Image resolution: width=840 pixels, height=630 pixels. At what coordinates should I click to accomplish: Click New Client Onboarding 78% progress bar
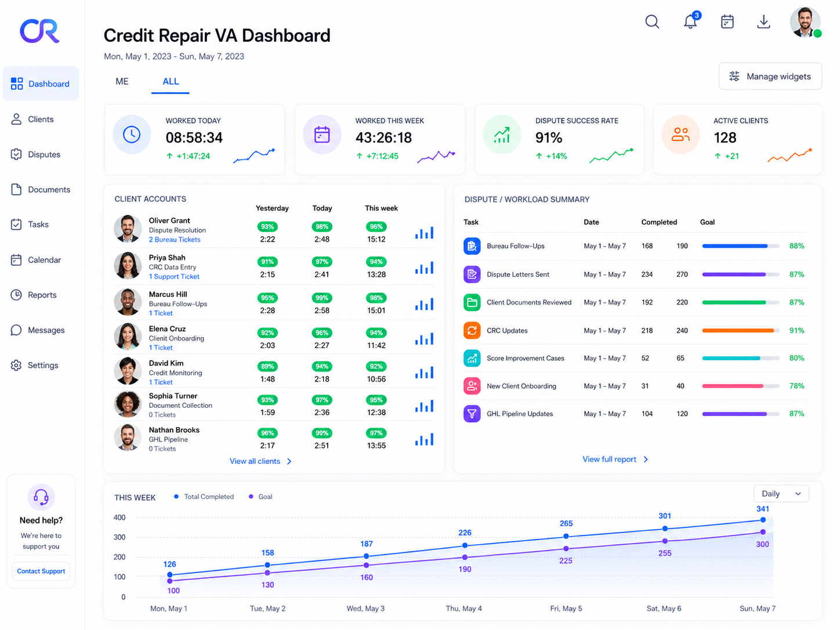(741, 386)
